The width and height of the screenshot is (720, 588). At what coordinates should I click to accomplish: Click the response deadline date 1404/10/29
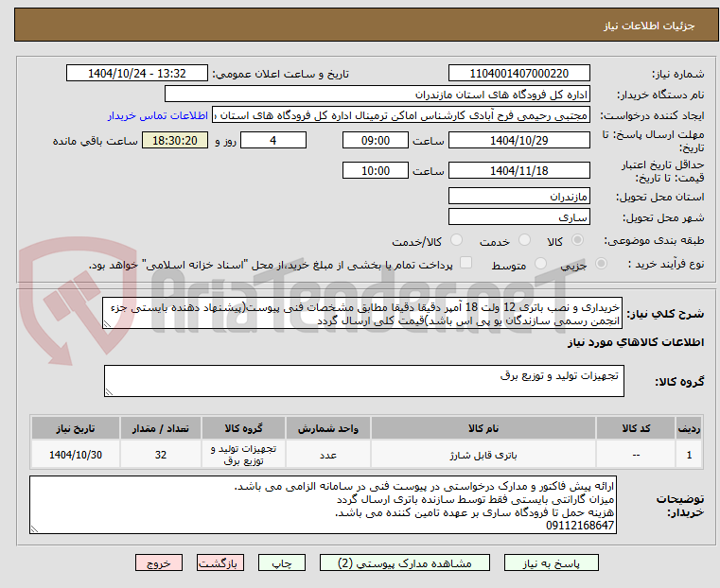[518, 140]
